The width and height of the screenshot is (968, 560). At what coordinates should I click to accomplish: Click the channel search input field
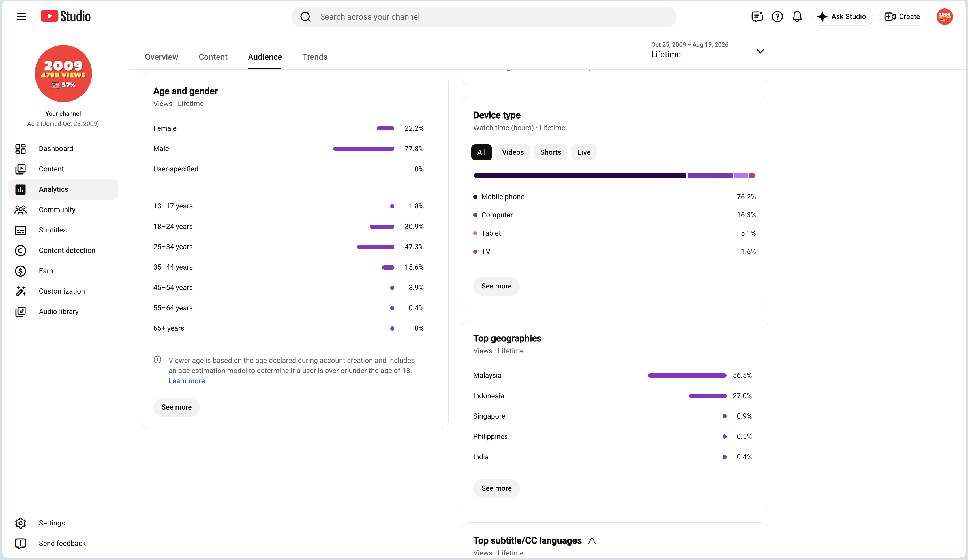coord(484,17)
